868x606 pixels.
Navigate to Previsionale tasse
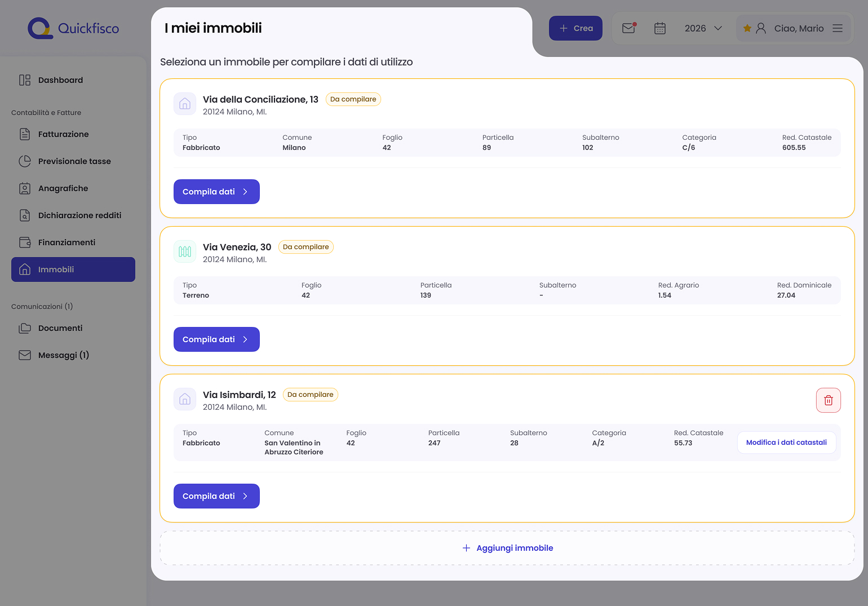point(74,161)
